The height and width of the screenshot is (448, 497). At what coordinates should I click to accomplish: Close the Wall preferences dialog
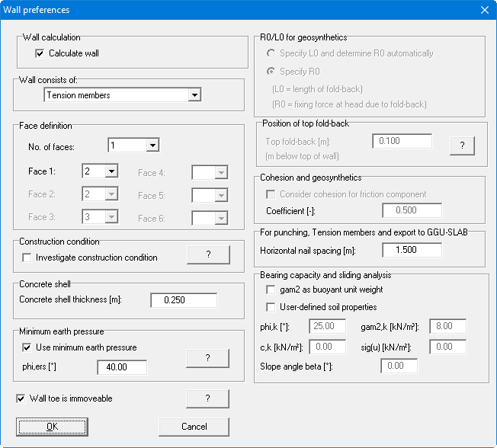[x=484, y=10]
